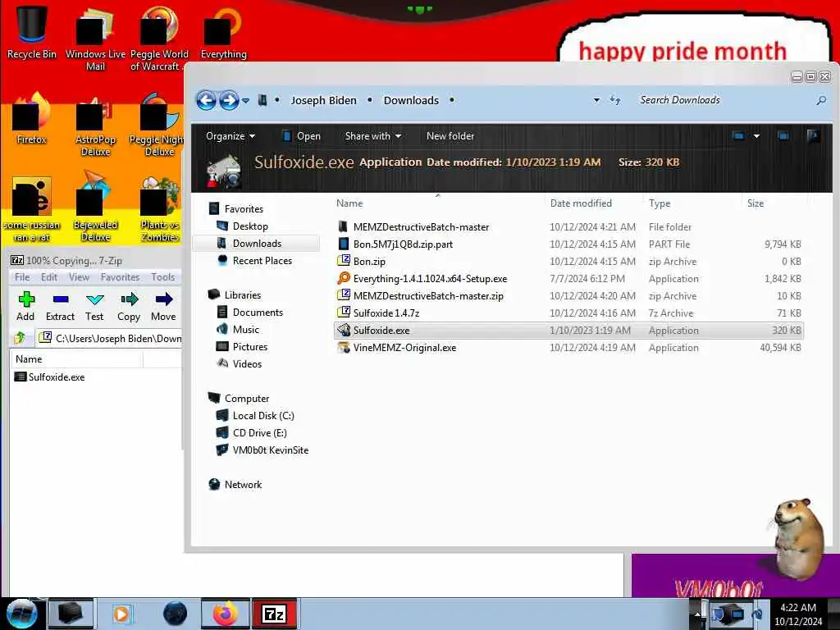Screen dimensions: 840x630
Task: Select VineMEMZ-Original.exe file
Action: tap(569, 348)
